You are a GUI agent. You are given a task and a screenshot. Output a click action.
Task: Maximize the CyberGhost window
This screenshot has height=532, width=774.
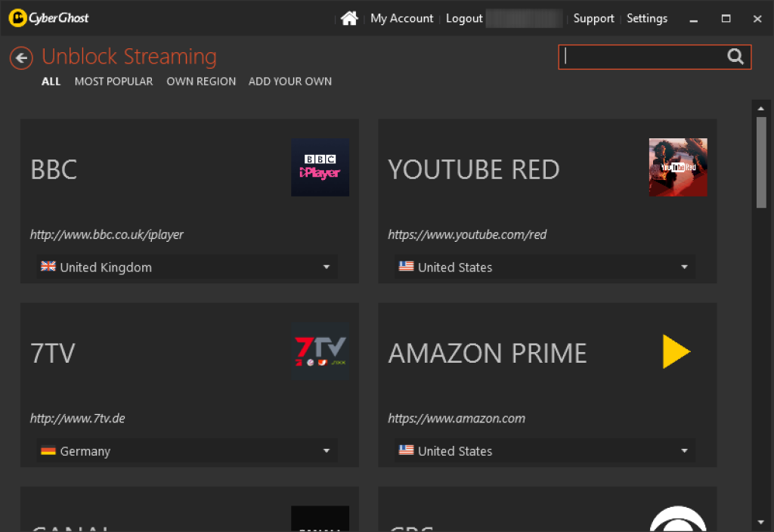(x=726, y=19)
